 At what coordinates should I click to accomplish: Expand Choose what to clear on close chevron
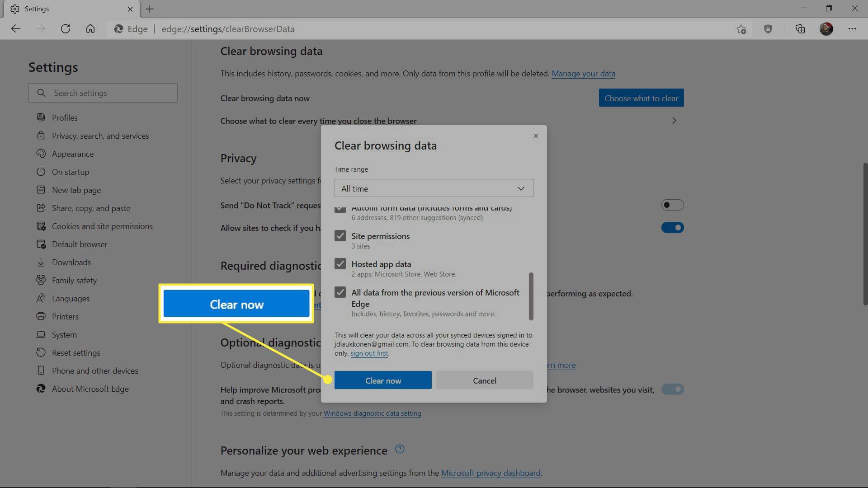[x=674, y=121]
